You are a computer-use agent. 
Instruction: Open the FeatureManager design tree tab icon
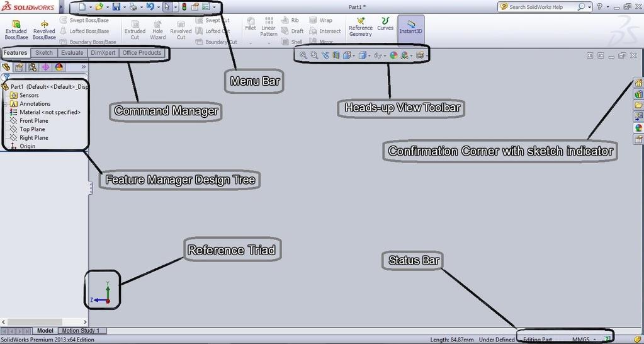click(x=6, y=67)
